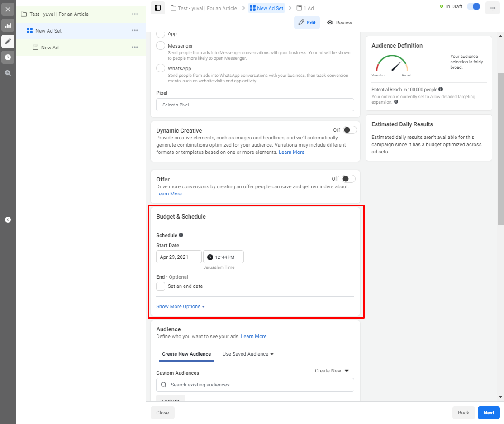Screen dimensions: 504x424
Task: Select the Create New Audience tab
Action: [x=186, y=354]
